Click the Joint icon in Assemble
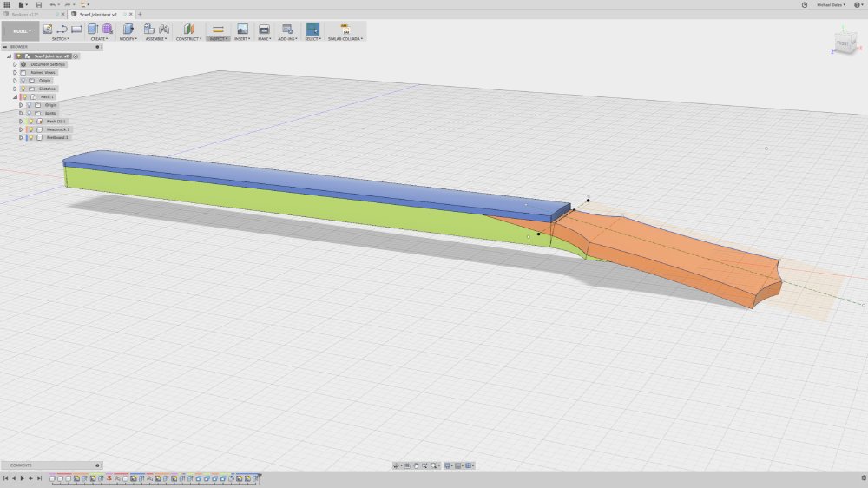 [x=164, y=29]
